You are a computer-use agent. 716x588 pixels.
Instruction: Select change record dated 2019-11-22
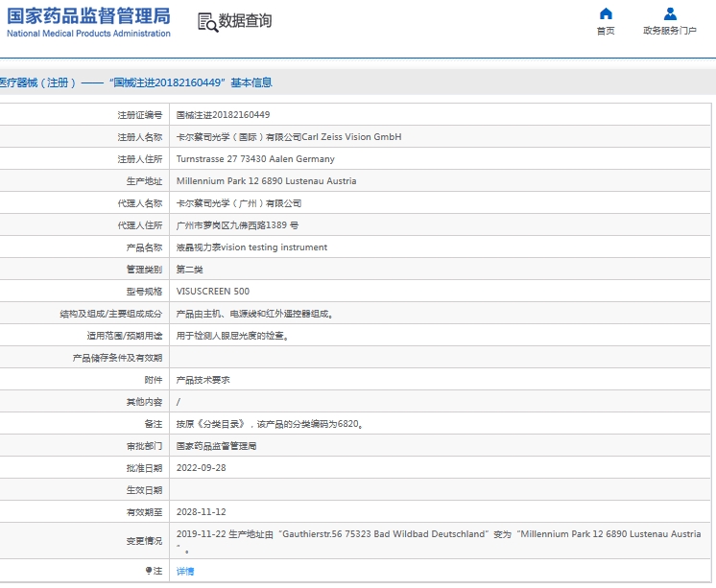point(439,541)
